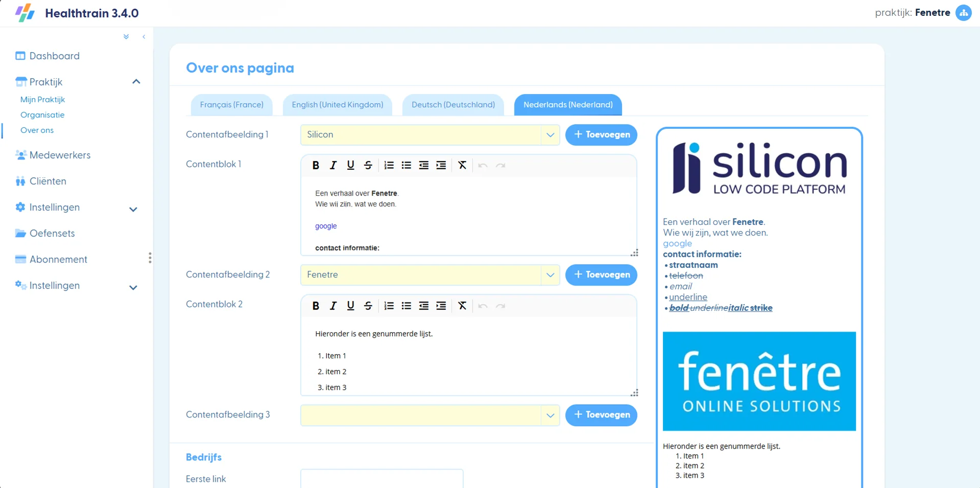Click Toevoegen next to Contentafbeelding 3
Image resolution: width=980 pixels, height=488 pixels.
pyautogui.click(x=601, y=415)
